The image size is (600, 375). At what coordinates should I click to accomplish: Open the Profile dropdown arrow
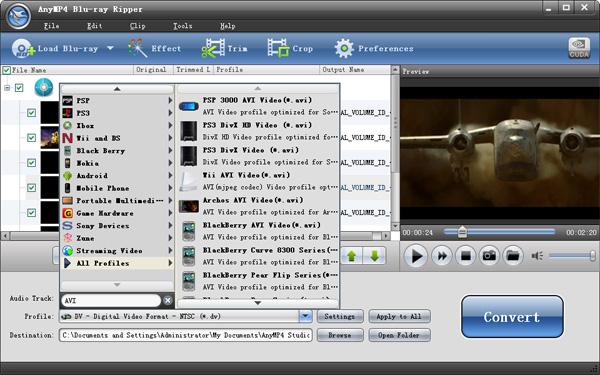click(305, 316)
